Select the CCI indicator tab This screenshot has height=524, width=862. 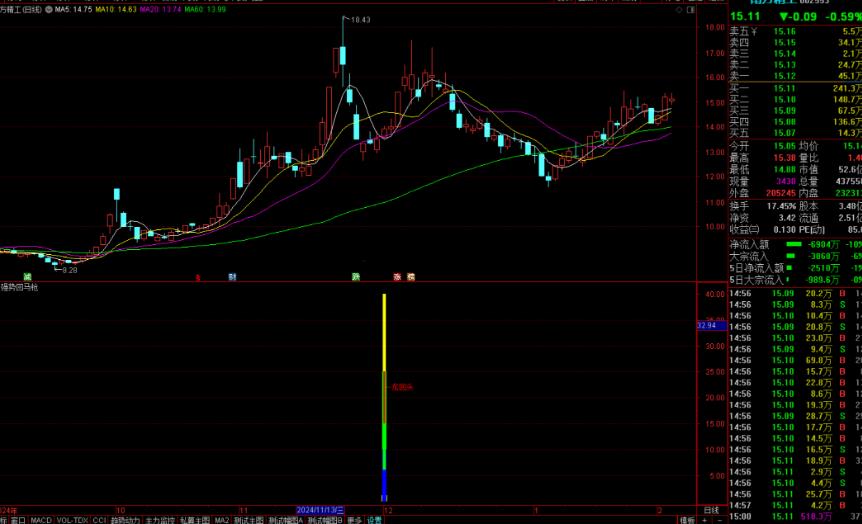click(99, 520)
